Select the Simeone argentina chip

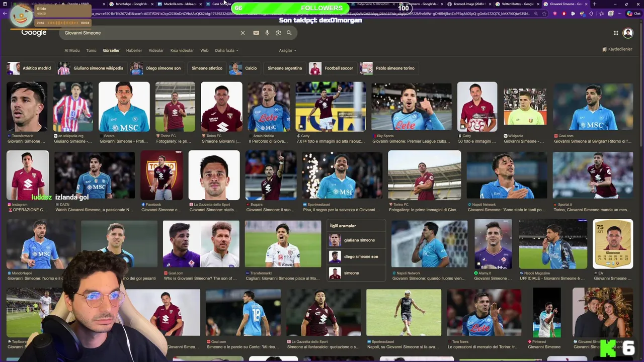pos(285,68)
